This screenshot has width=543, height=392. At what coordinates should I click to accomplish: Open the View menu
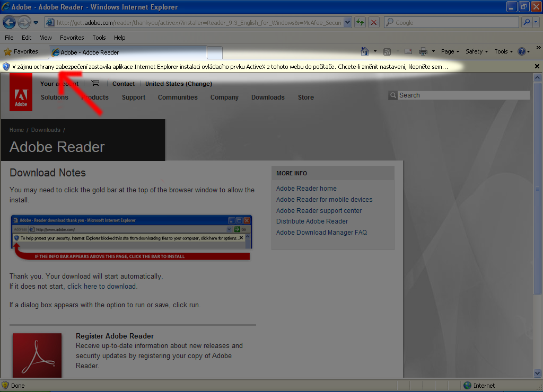(46, 38)
